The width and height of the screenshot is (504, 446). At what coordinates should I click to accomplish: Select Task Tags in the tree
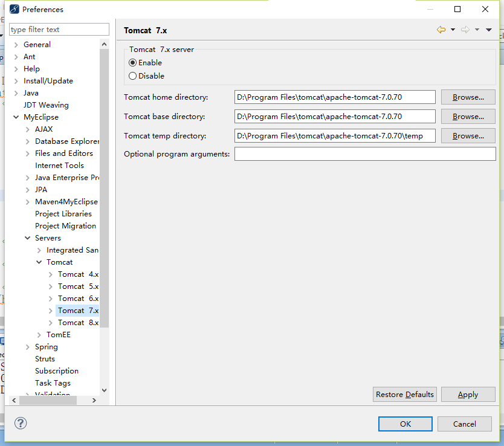coord(53,383)
